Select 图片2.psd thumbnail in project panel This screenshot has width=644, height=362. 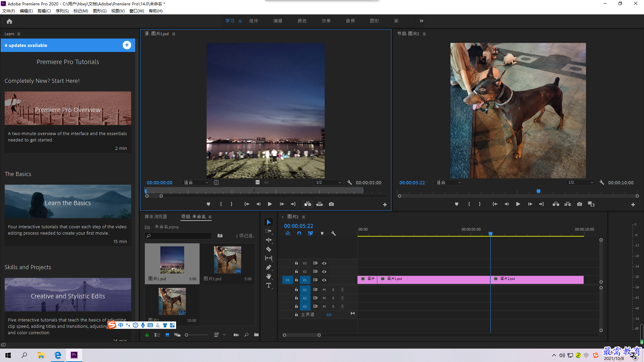227,260
